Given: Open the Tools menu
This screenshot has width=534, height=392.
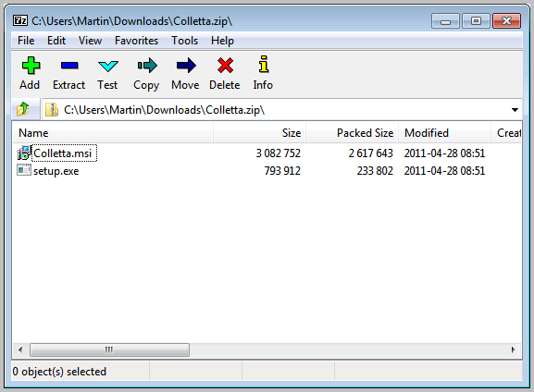Looking at the screenshot, I should coord(184,41).
